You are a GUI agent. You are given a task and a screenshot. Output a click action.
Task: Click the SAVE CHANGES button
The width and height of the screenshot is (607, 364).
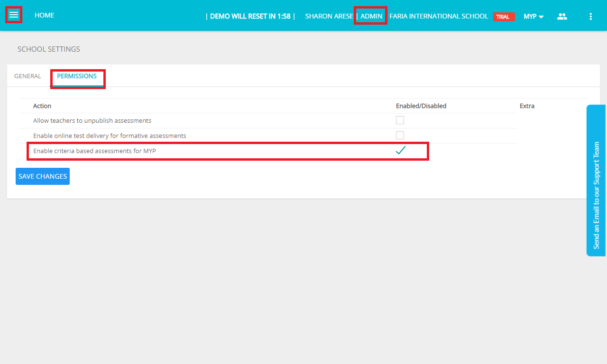pos(43,176)
